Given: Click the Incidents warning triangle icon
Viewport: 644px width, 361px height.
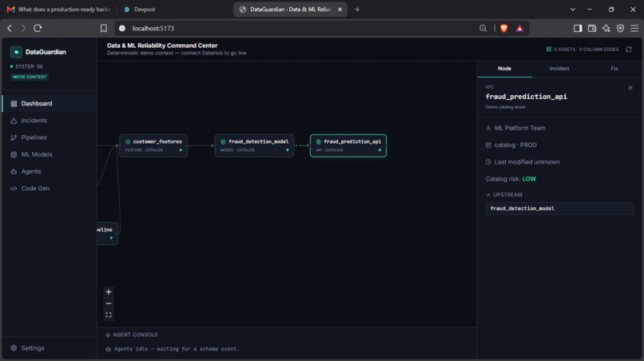Looking at the screenshot, I should [x=14, y=121].
